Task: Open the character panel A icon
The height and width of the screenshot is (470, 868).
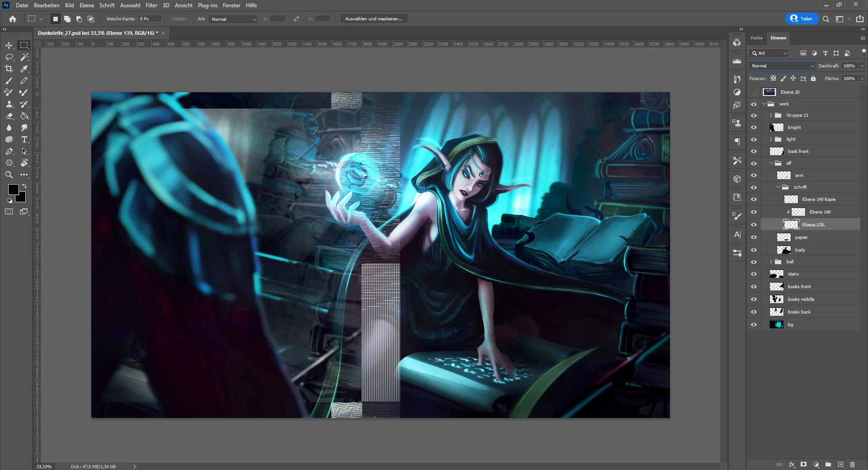Action: point(737,234)
